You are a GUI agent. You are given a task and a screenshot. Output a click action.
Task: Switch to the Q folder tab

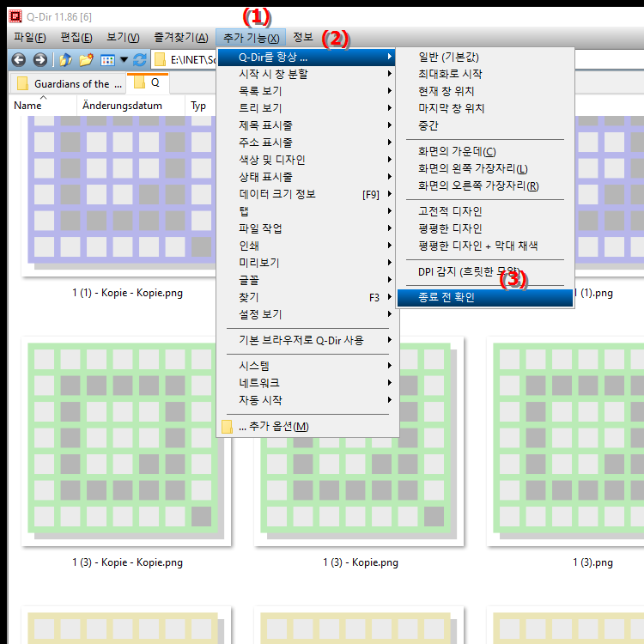click(148, 83)
